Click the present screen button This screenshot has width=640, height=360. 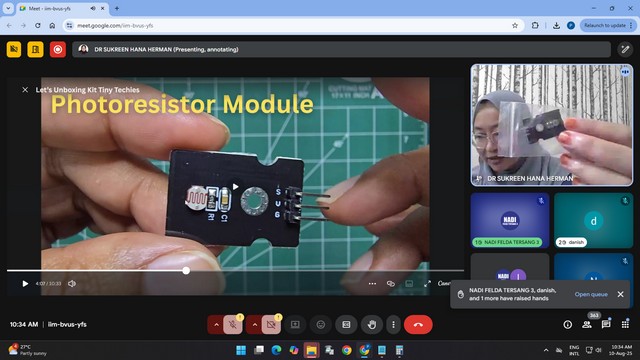tap(295, 325)
